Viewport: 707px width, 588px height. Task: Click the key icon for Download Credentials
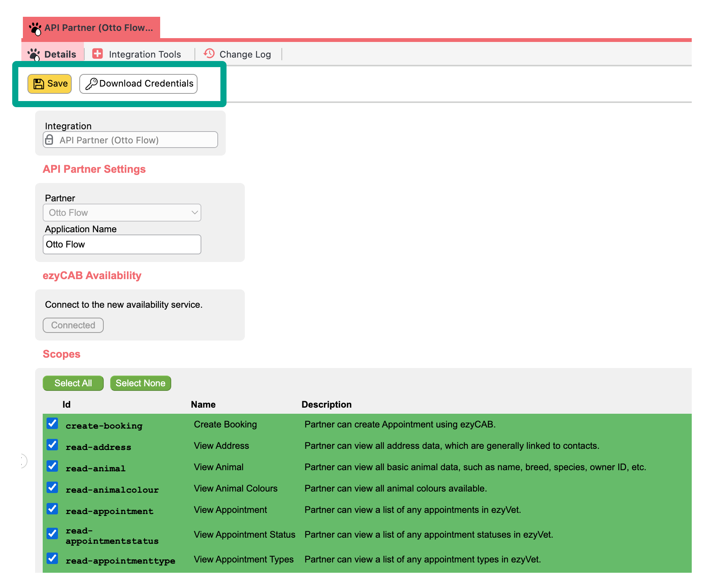point(91,84)
